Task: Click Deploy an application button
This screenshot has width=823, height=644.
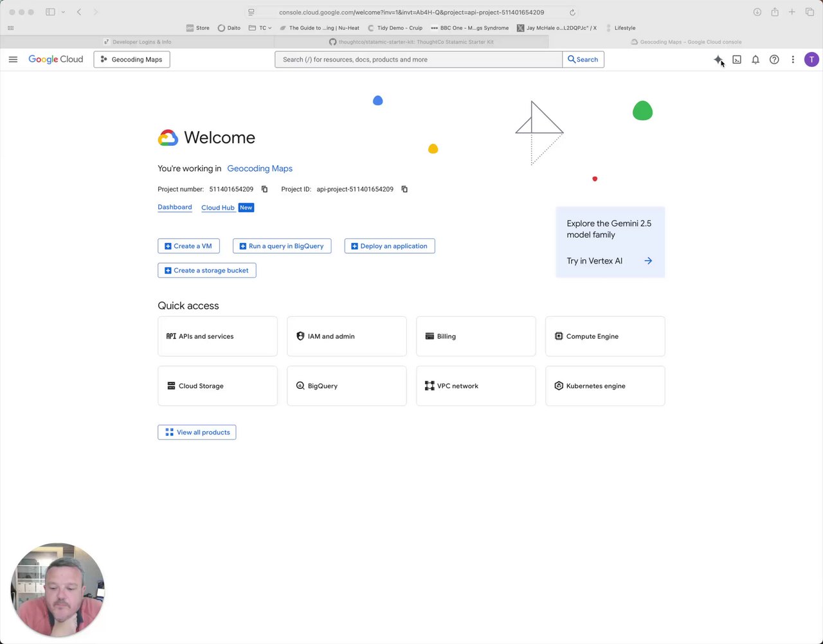Action: (x=390, y=246)
